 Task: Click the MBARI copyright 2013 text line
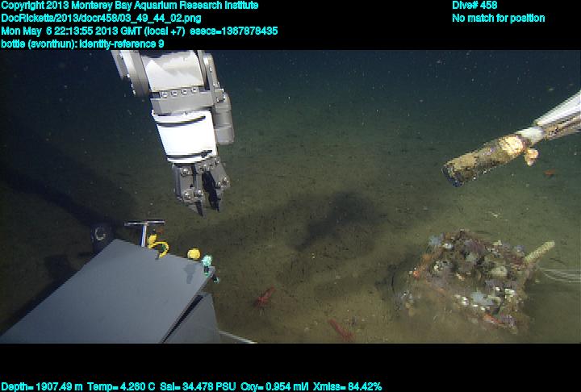[130, 6]
